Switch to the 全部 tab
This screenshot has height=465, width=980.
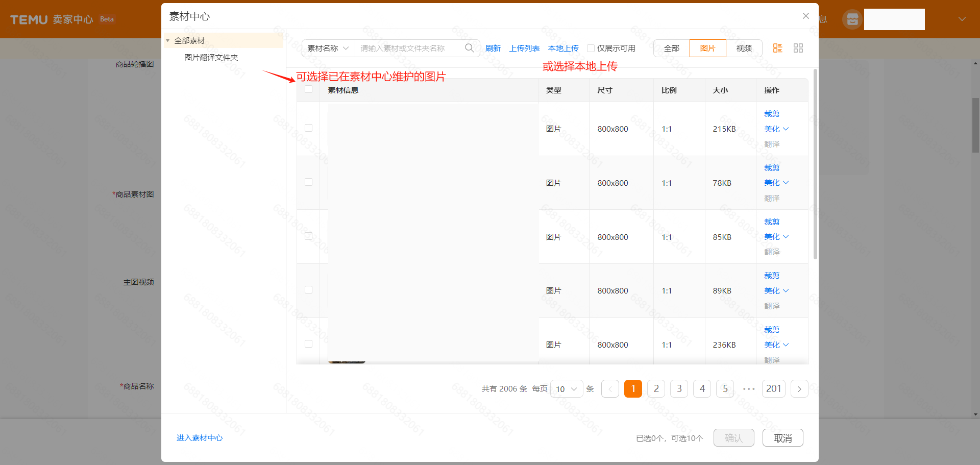point(671,48)
